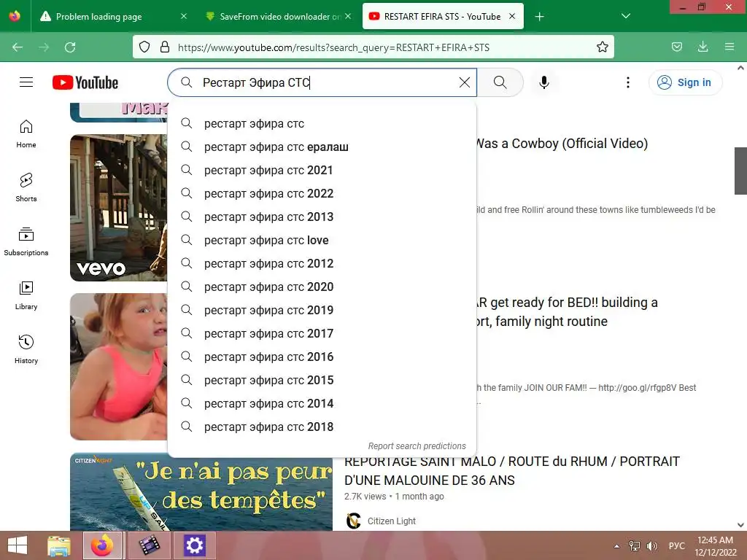The width and height of the screenshot is (747, 560).
Task: Reload the page in Firefox
Action: point(70,47)
